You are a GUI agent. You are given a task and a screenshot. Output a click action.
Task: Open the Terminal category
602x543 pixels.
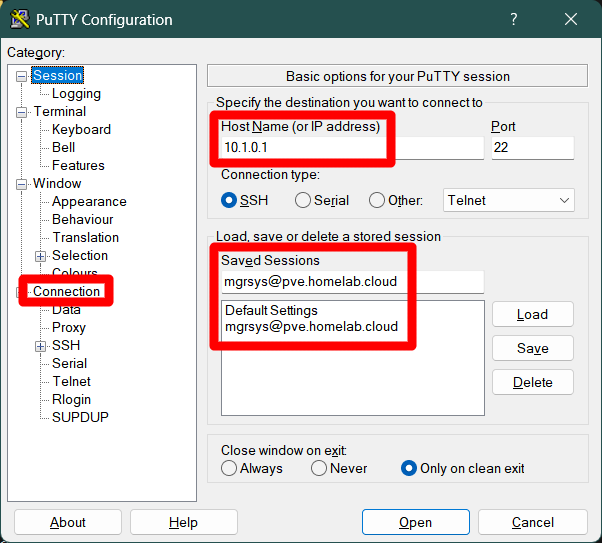[x=60, y=111]
